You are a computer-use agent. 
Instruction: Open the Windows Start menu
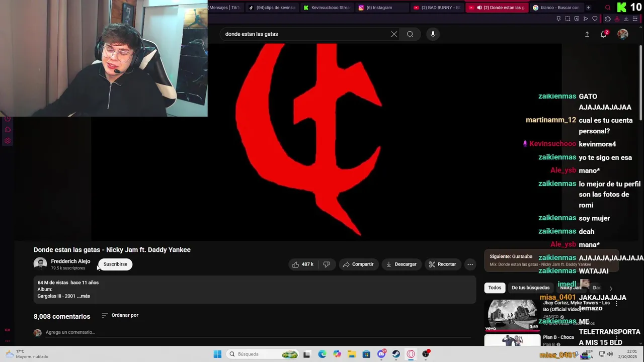point(217,354)
